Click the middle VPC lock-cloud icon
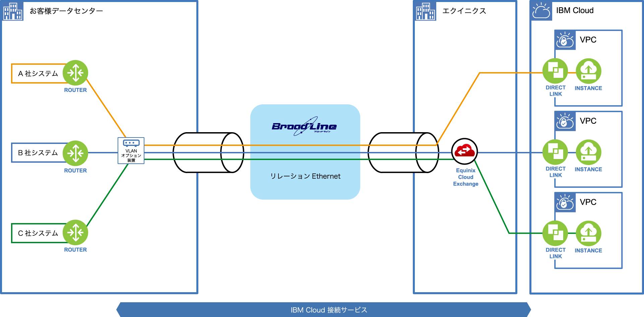This screenshot has height=317, width=644. pos(565,121)
